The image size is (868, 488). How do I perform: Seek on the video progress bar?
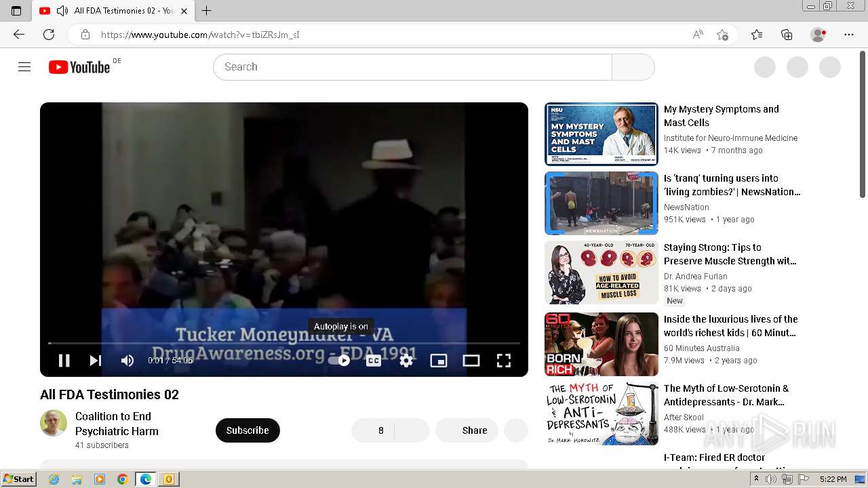coord(284,343)
